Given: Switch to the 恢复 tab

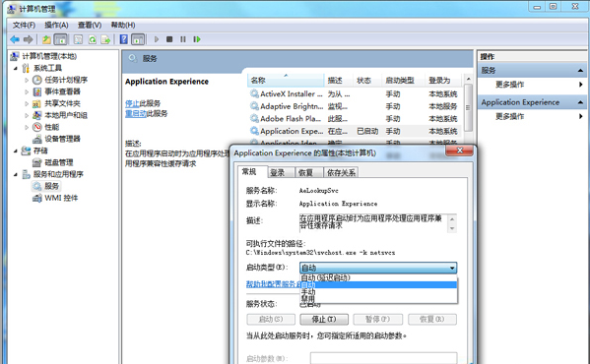Looking at the screenshot, I should pos(308,172).
